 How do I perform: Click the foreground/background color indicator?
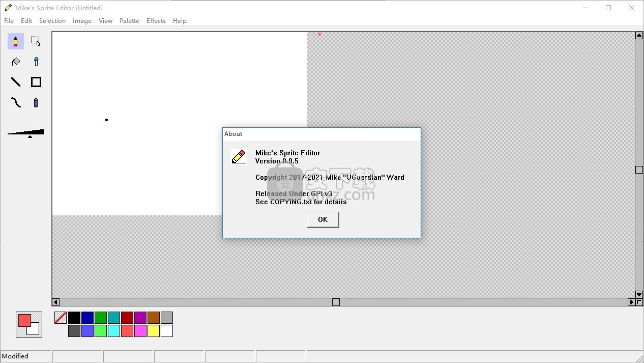(x=29, y=325)
